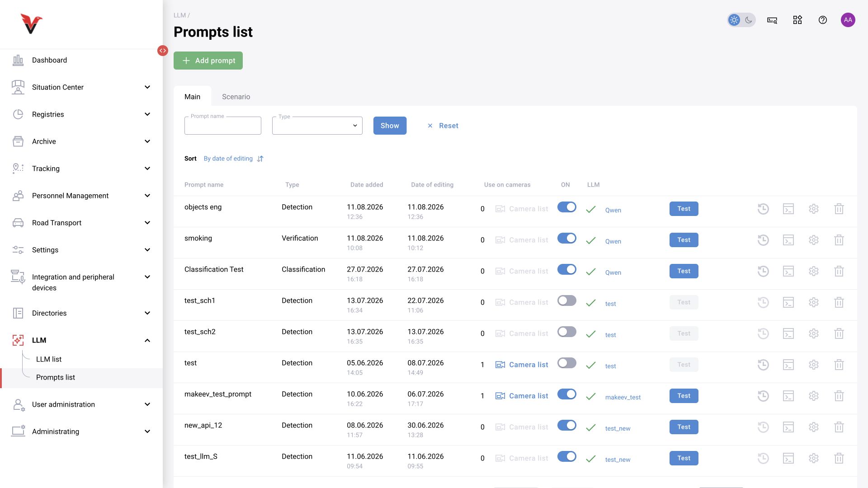Viewport: 868px width, 488px height.
Task: Collapse sidebar with red arrows button
Action: click(163, 51)
